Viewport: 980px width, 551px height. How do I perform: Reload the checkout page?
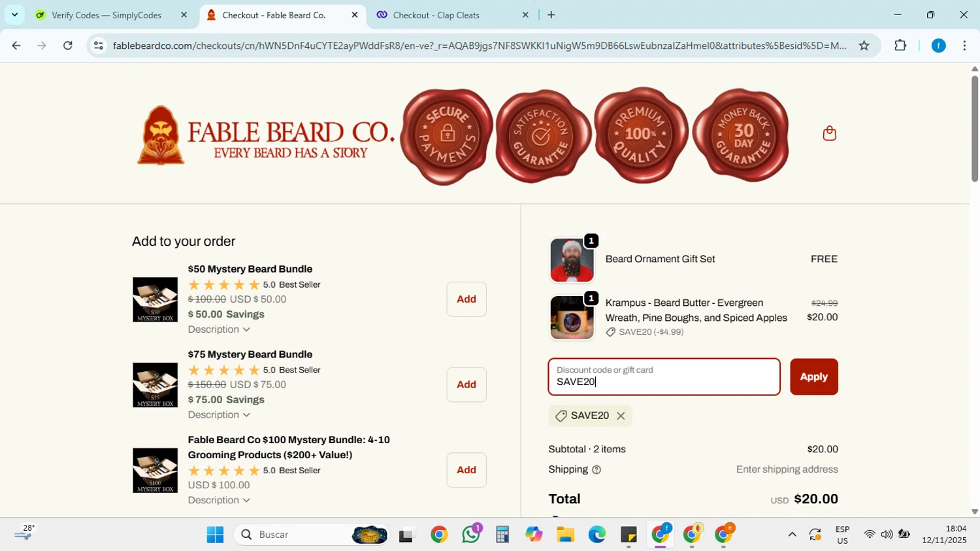67,45
